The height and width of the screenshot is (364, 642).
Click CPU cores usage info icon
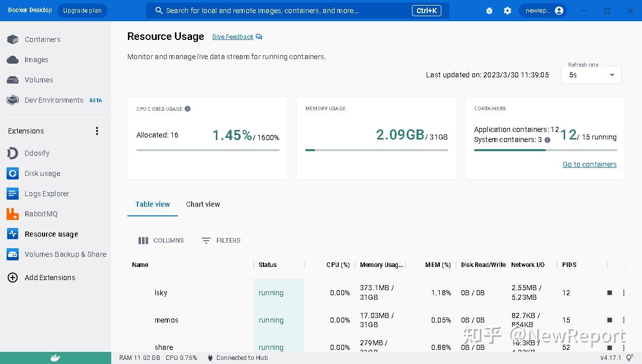pos(188,109)
